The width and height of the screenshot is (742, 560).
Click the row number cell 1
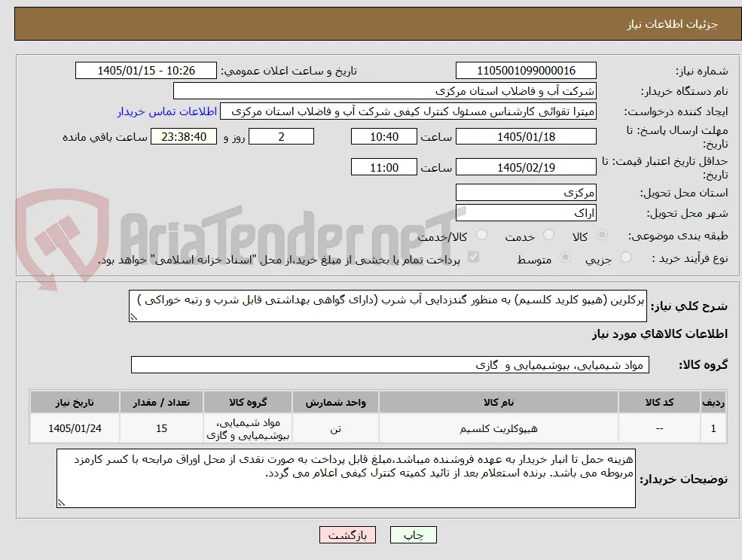pos(713,428)
